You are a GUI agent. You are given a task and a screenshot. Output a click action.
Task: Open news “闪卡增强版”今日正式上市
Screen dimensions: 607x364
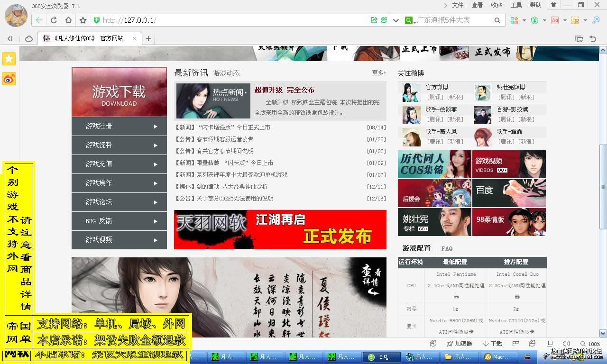point(222,127)
